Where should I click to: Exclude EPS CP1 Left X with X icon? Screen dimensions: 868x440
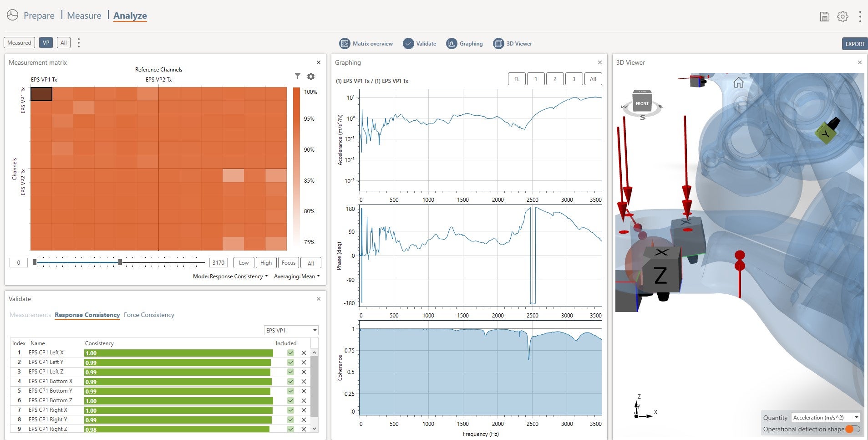[304, 353]
